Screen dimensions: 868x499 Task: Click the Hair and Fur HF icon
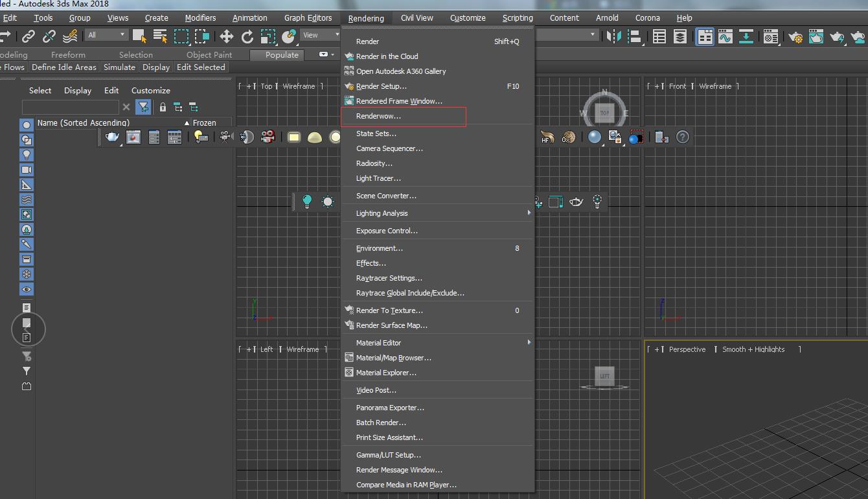click(547, 137)
